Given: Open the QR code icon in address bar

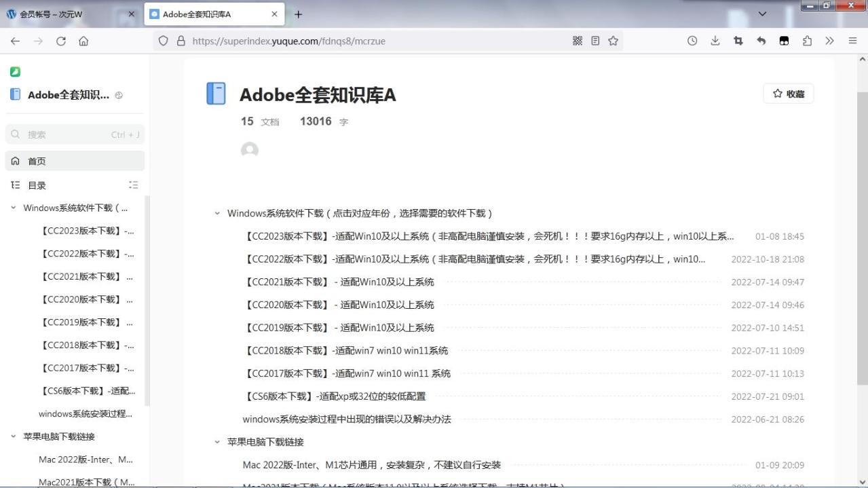Looking at the screenshot, I should pyautogui.click(x=578, y=41).
